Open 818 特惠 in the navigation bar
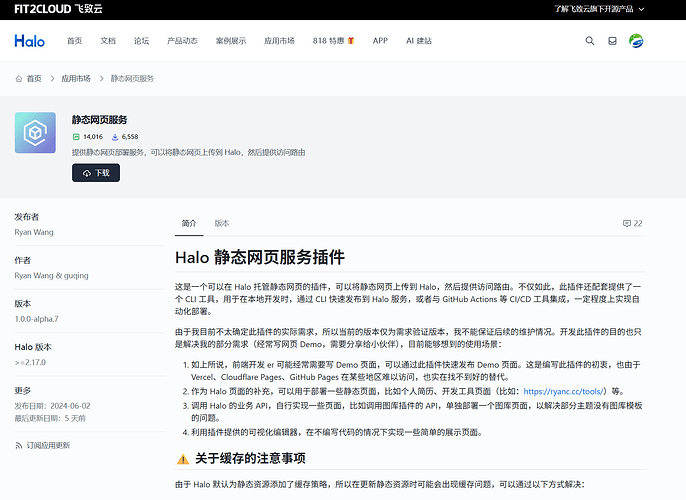Screen dimensions: 686x500 coord(333,41)
